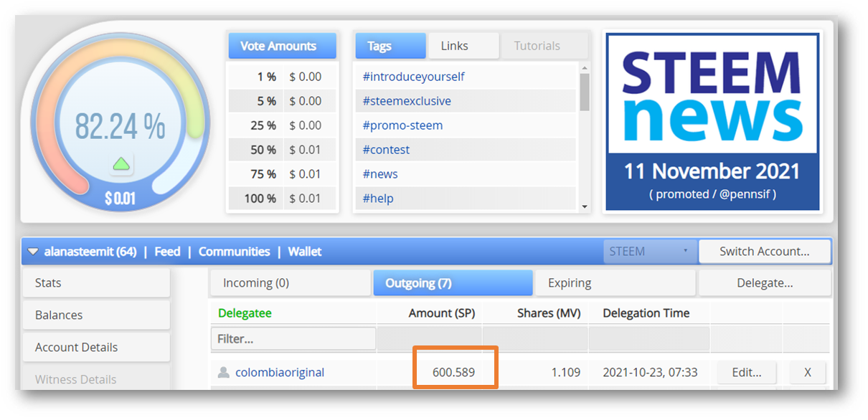Open the STEEM currency dropdown

tap(650, 252)
